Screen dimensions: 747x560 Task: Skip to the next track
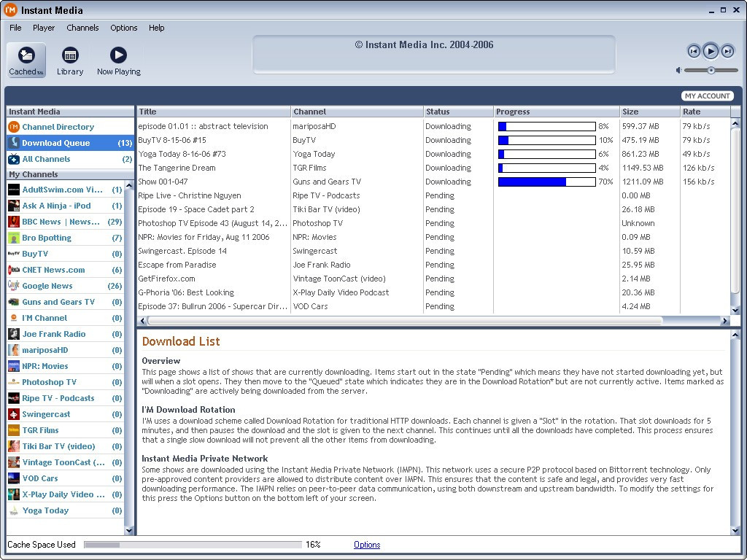(x=727, y=51)
